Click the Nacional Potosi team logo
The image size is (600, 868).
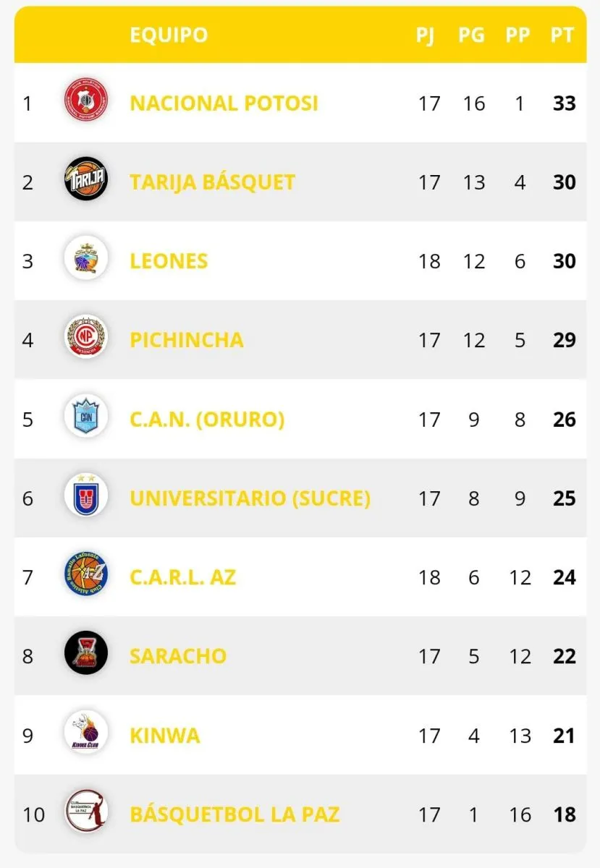pyautogui.click(x=86, y=103)
